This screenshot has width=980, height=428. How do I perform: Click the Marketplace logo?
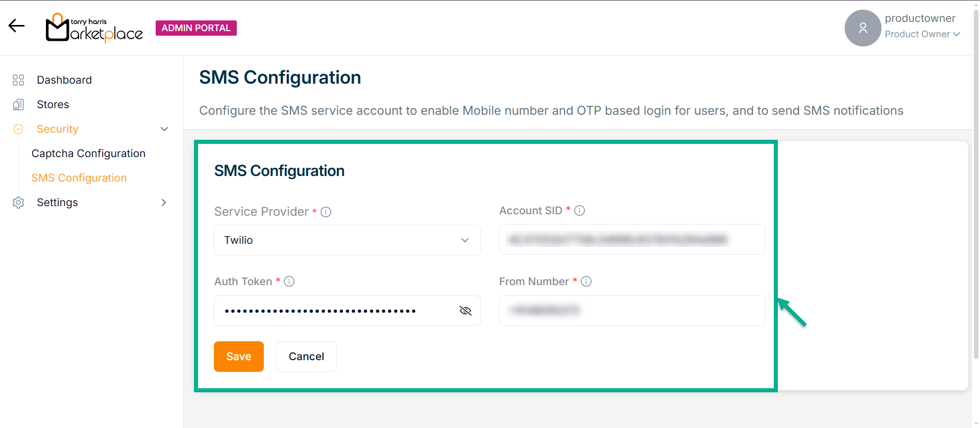coord(94,28)
